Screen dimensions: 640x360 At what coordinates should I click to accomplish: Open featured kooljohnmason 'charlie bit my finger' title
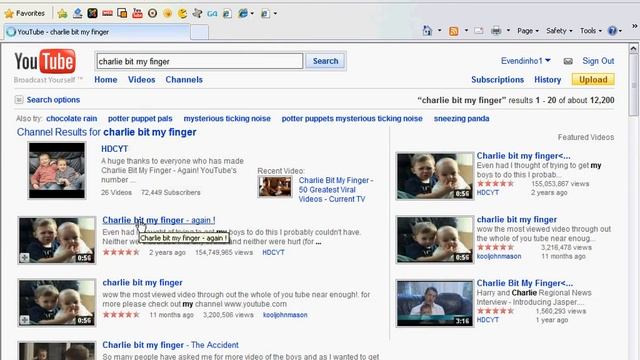[x=516, y=219]
